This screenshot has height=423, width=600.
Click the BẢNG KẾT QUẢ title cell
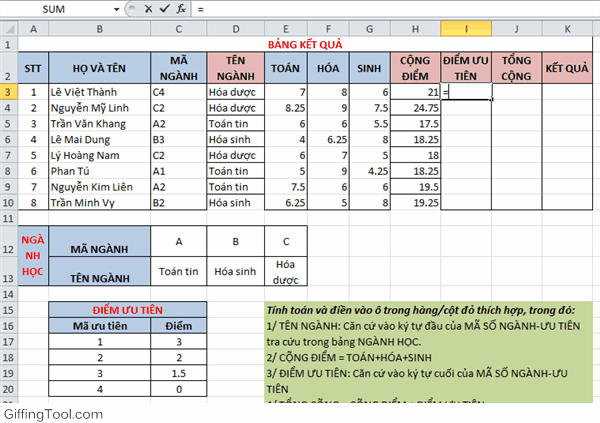(x=320, y=45)
